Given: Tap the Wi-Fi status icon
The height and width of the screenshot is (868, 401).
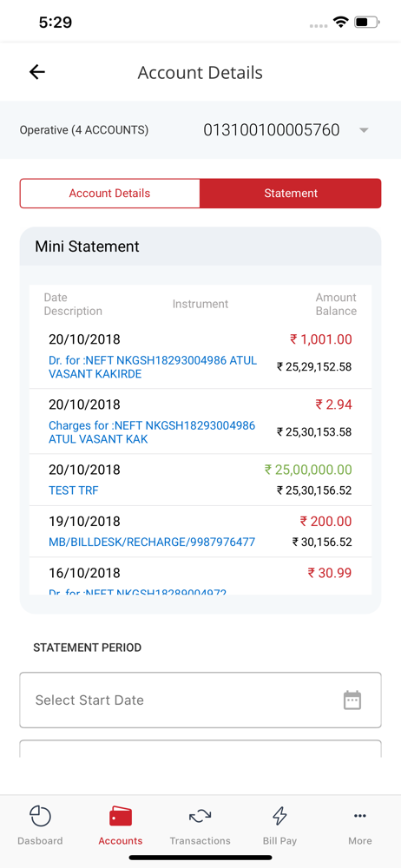Looking at the screenshot, I should pyautogui.click(x=340, y=23).
